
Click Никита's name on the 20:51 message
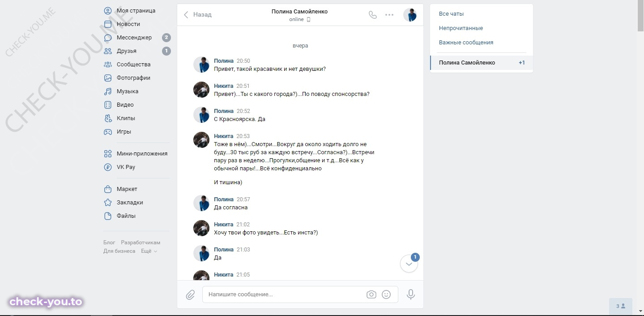[x=224, y=86]
